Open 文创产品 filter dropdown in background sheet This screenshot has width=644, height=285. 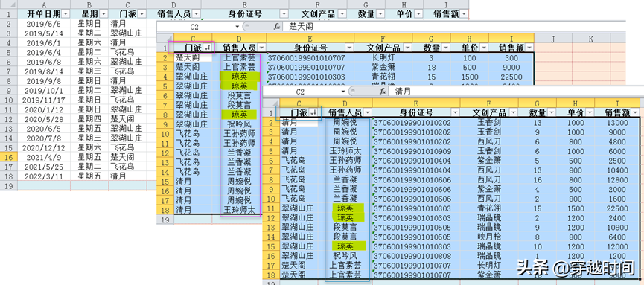point(342,14)
